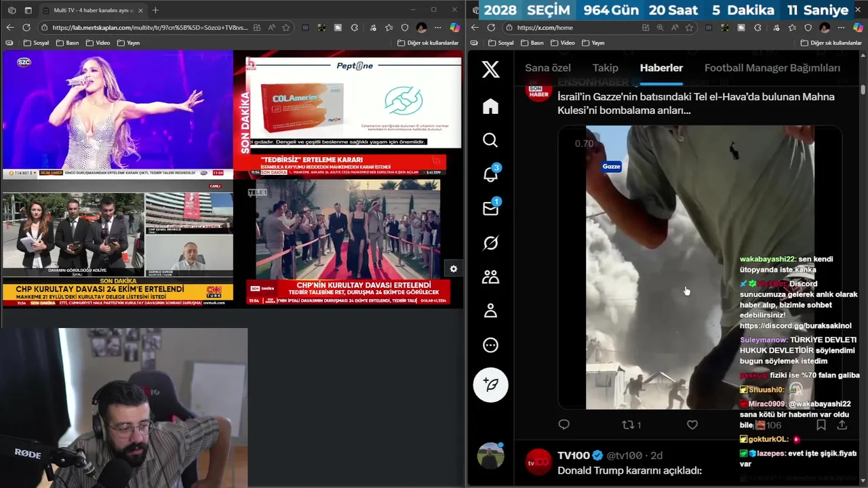Open X home from the sidebar logo
The height and width of the screenshot is (488, 868).
490,69
